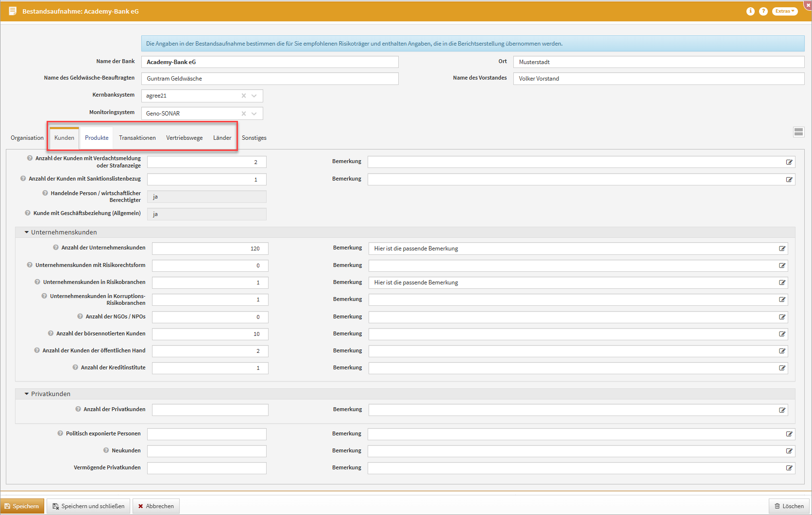This screenshot has height=515, width=812.
Task: Switch to the Produkte tab
Action: coord(97,138)
